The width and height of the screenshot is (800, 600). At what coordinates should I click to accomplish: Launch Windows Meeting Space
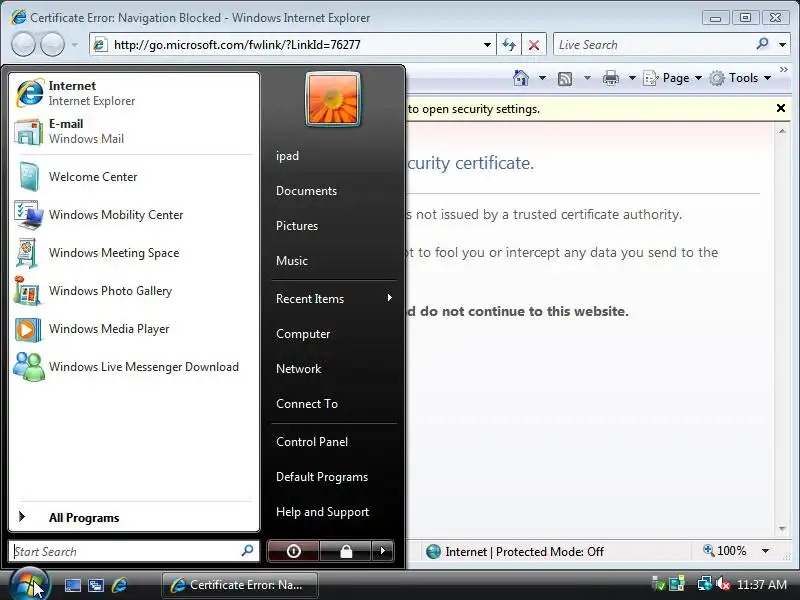[x=134, y=253]
